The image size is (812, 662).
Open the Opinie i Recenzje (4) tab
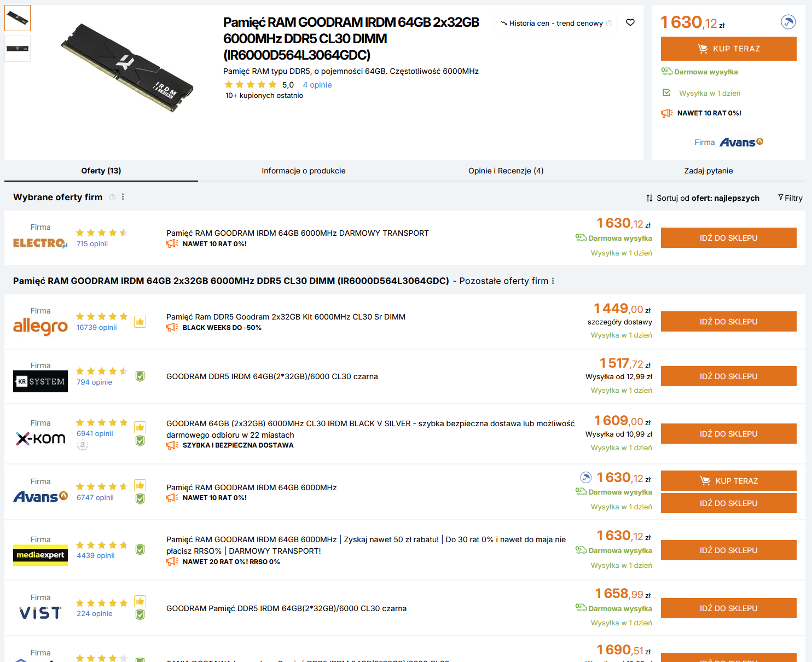coord(506,171)
